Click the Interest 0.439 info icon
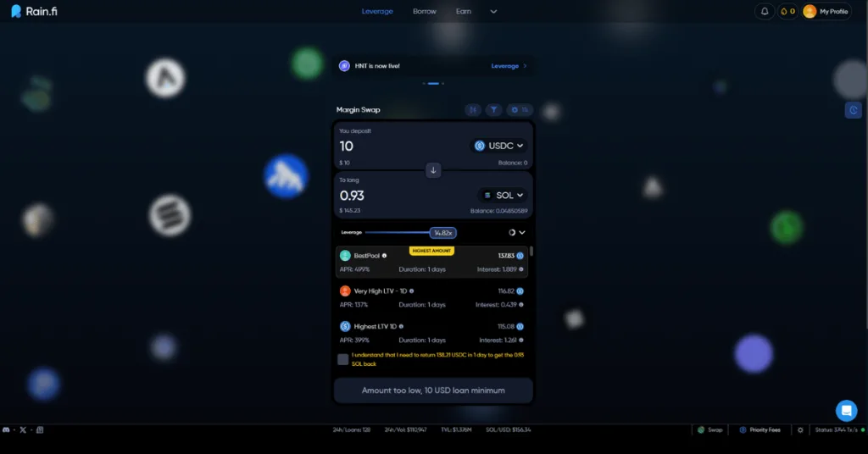This screenshot has width=868, height=454. [521, 305]
